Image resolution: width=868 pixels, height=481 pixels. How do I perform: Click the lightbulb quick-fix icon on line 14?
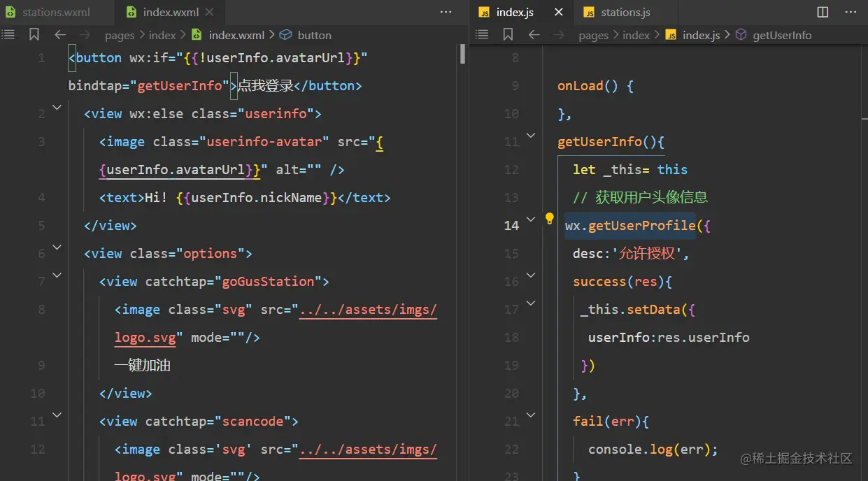point(550,219)
